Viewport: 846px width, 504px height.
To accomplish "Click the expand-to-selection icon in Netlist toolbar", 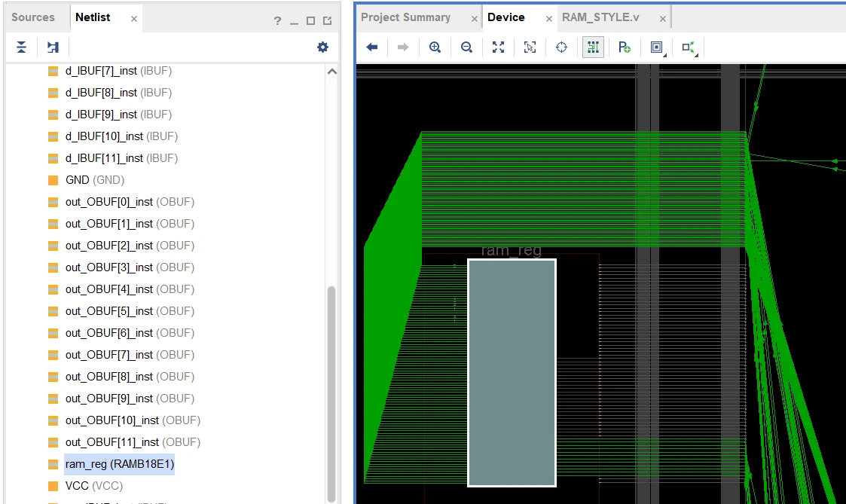I will [53, 47].
